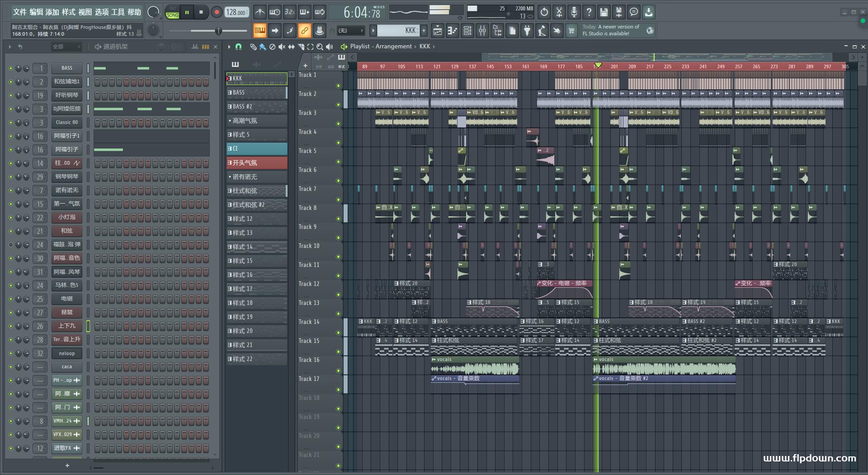This screenshot has height=475, width=868.
Task: Click the question mark help icon
Action: [x=589, y=12]
